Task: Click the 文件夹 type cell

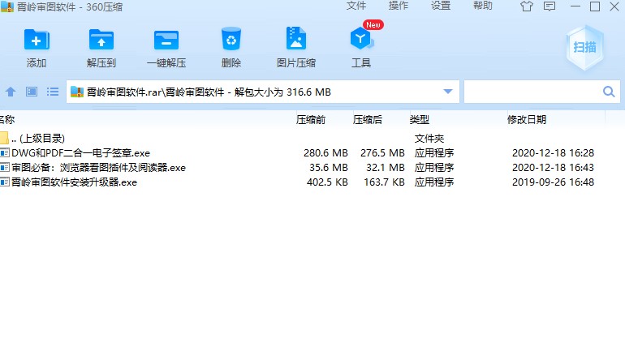Action: click(x=429, y=138)
